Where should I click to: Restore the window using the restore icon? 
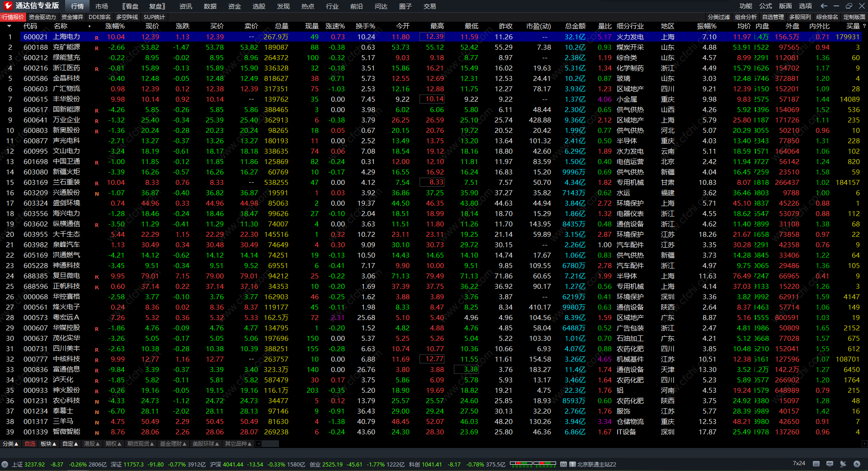(849, 6)
